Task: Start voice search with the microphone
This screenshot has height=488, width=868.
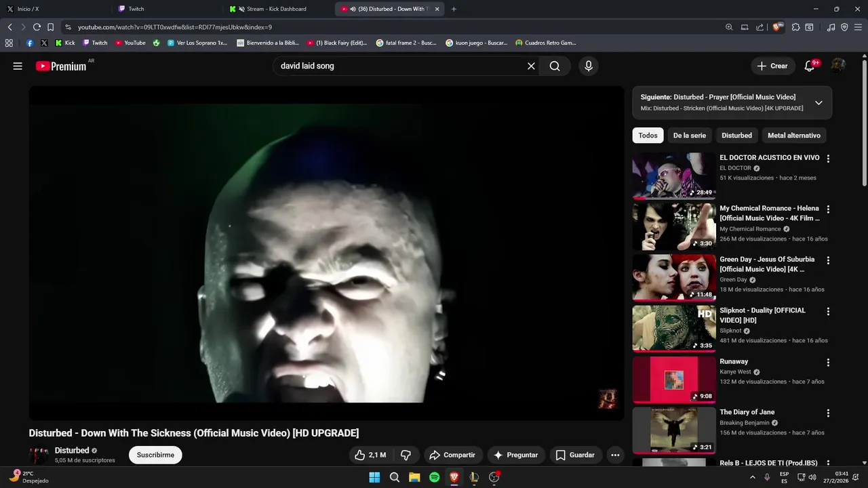Action: (x=589, y=66)
